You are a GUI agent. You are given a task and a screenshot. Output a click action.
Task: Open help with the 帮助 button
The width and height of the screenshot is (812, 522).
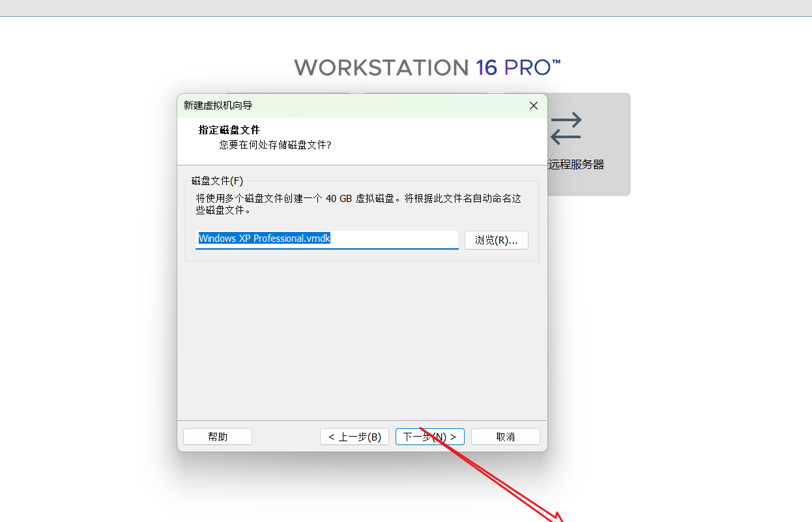218,437
